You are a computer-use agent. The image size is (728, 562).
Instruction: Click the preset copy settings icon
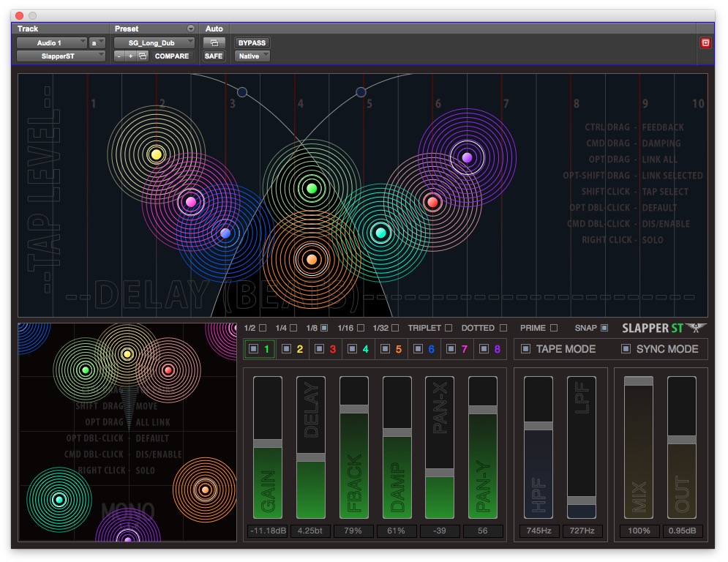(143, 56)
